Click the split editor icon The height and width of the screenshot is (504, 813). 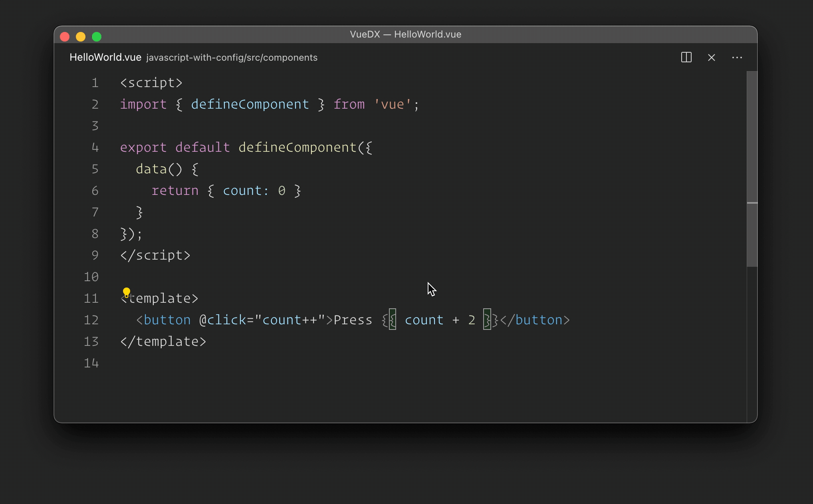[x=686, y=58]
